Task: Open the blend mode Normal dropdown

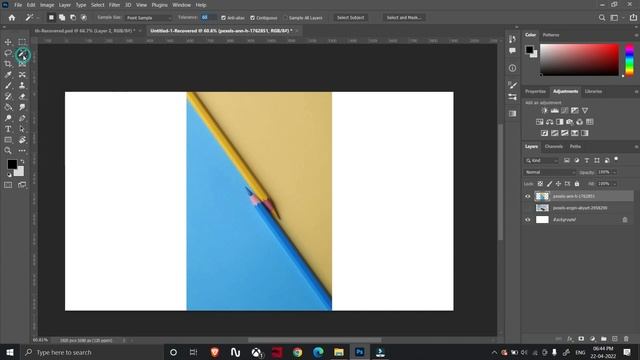Action: (x=549, y=173)
